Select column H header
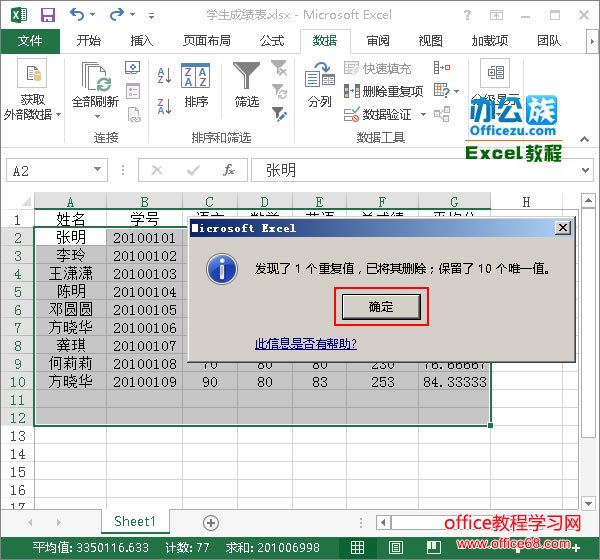Screen dimensions: 600x560 click(526, 201)
